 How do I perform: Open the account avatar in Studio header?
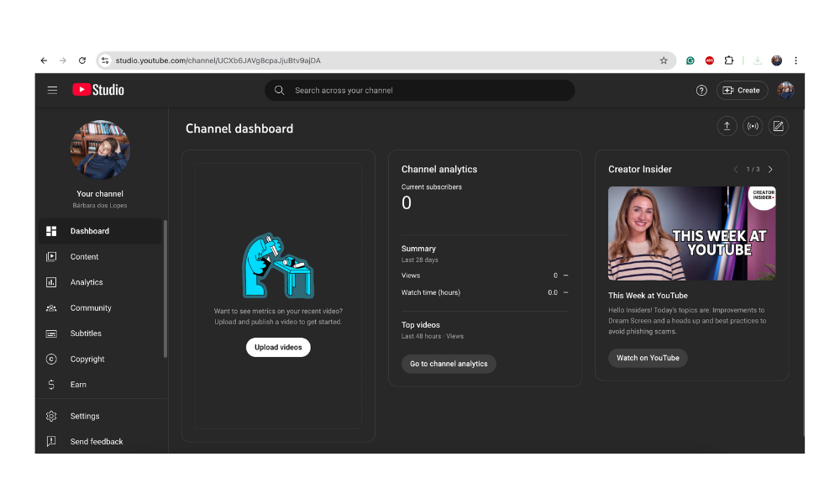[x=785, y=90]
